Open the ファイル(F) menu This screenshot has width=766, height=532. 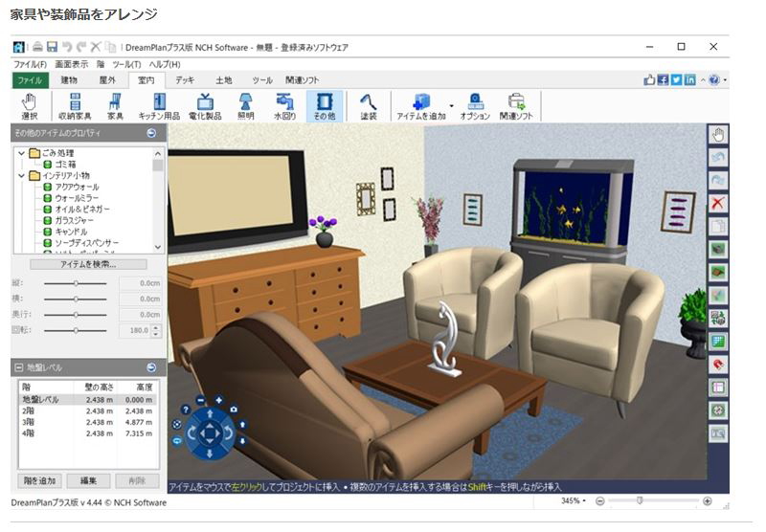(31, 64)
